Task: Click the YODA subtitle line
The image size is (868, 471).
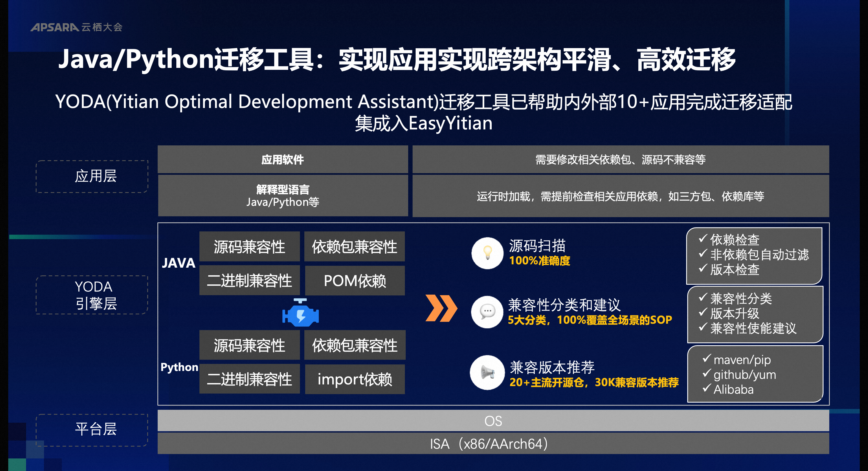Action: (x=424, y=102)
